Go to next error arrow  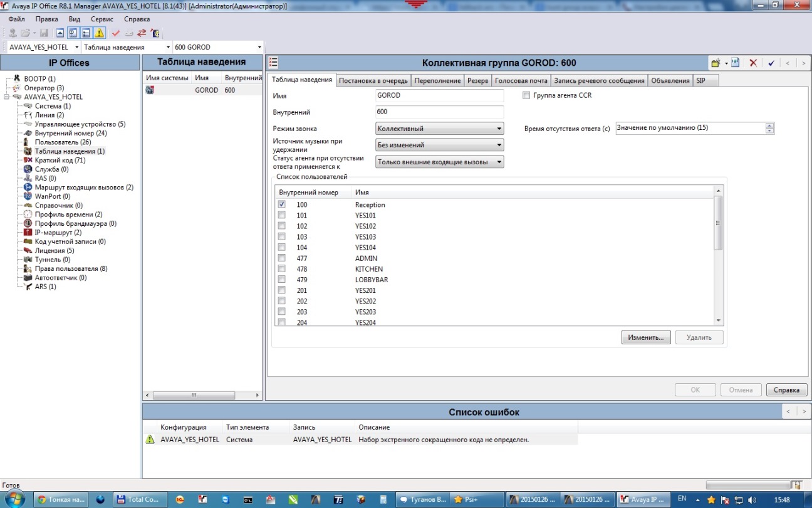point(803,411)
